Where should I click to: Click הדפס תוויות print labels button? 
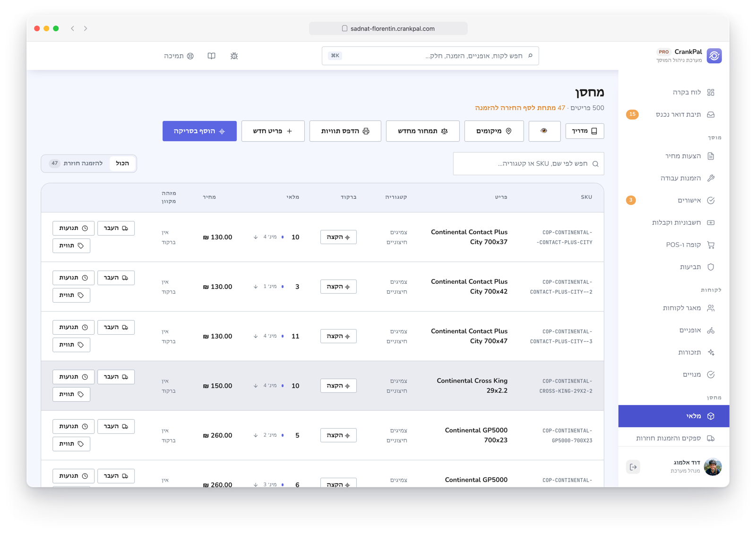point(345,131)
